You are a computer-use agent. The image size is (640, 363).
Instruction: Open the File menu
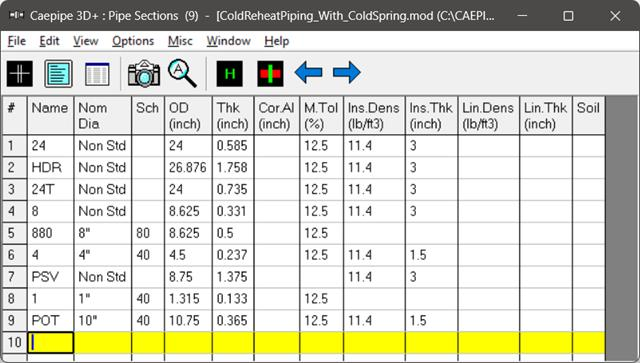pos(17,41)
